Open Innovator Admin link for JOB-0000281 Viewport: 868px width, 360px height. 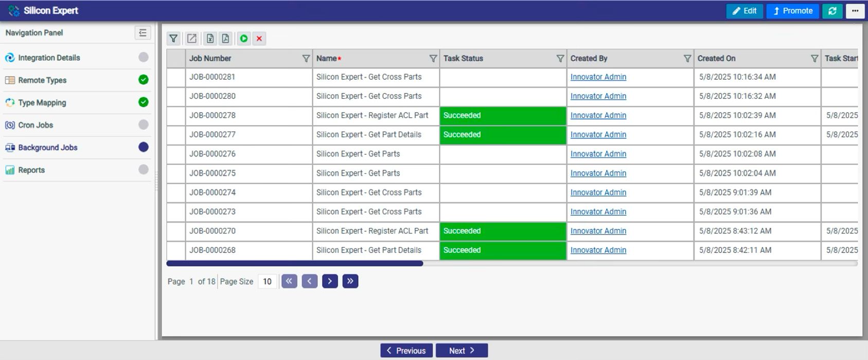pyautogui.click(x=598, y=77)
